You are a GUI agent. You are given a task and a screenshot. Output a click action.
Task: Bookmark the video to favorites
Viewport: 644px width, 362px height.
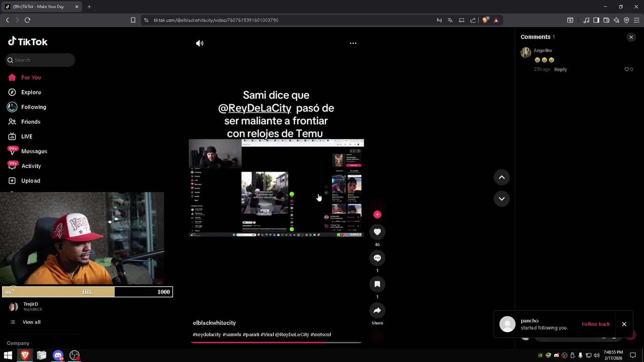click(377, 284)
